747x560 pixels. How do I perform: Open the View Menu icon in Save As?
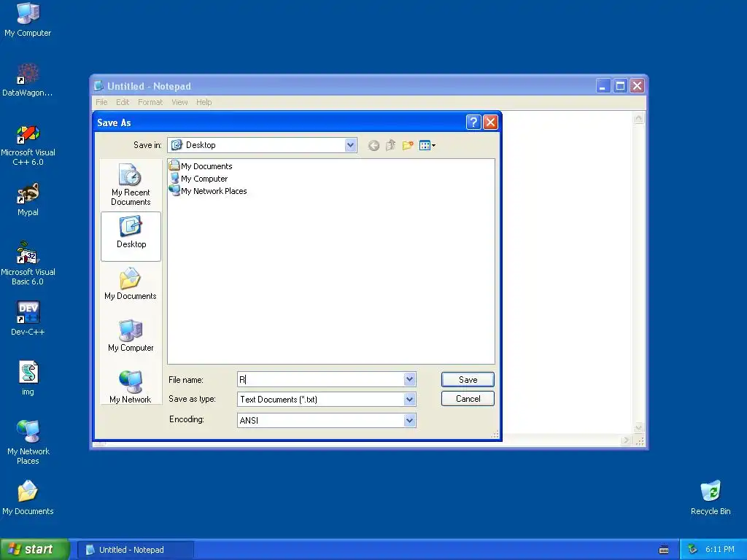click(x=427, y=145)
